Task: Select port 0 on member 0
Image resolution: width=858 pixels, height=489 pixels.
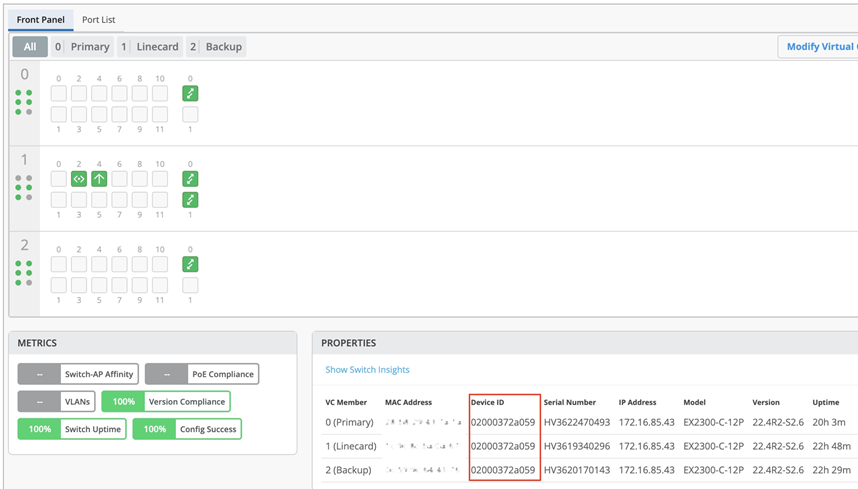Action: [59, 94]
